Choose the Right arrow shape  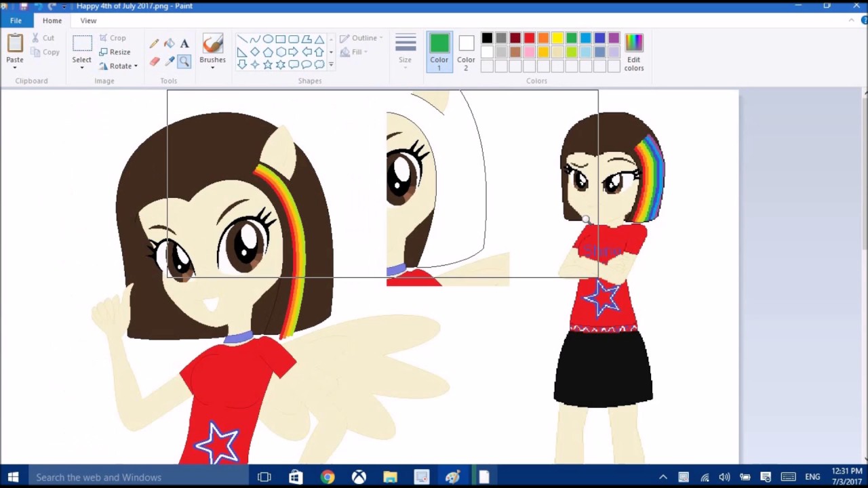294,52
